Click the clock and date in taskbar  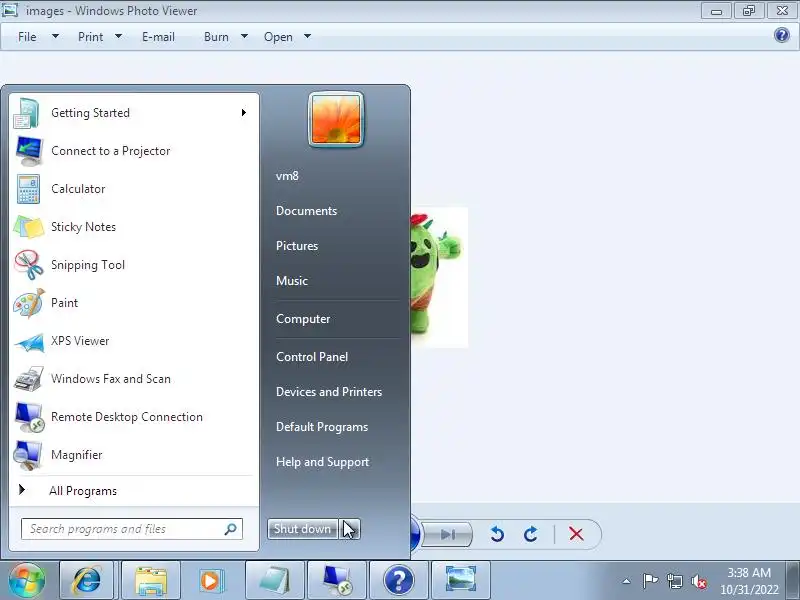(x=749, y=581)
